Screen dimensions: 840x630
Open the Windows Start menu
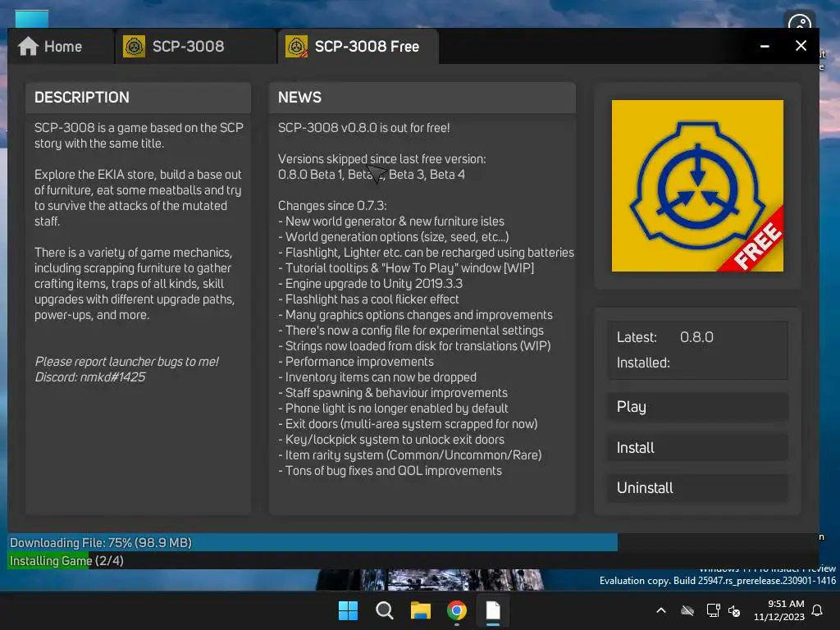pos(348,610)
